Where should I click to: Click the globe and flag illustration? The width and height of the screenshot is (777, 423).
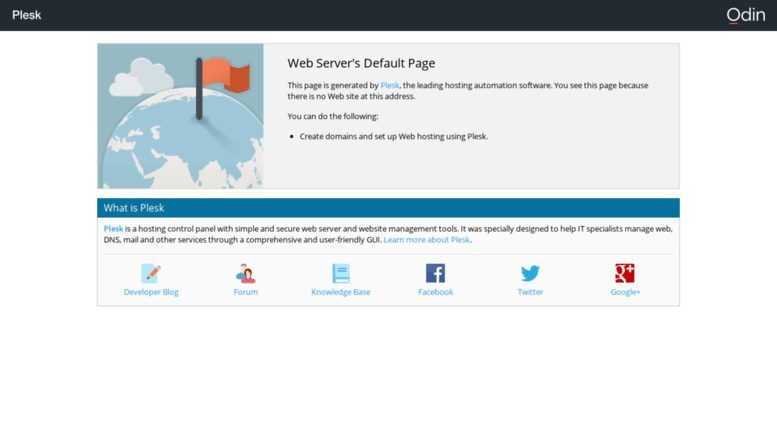coord(180,116)
